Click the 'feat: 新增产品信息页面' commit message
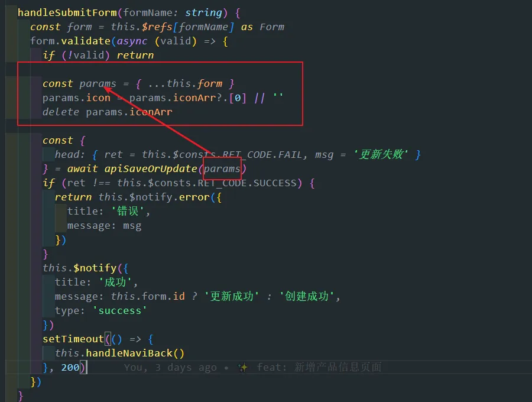The width and height of the screenshot is (532, 402). pyautogui.click(x=319, y=368)
